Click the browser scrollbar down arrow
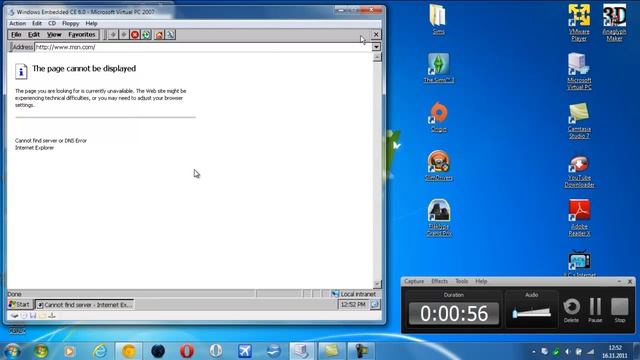This screenshot has height=360, width=640. pyautogui.click(x=377, y=284)
